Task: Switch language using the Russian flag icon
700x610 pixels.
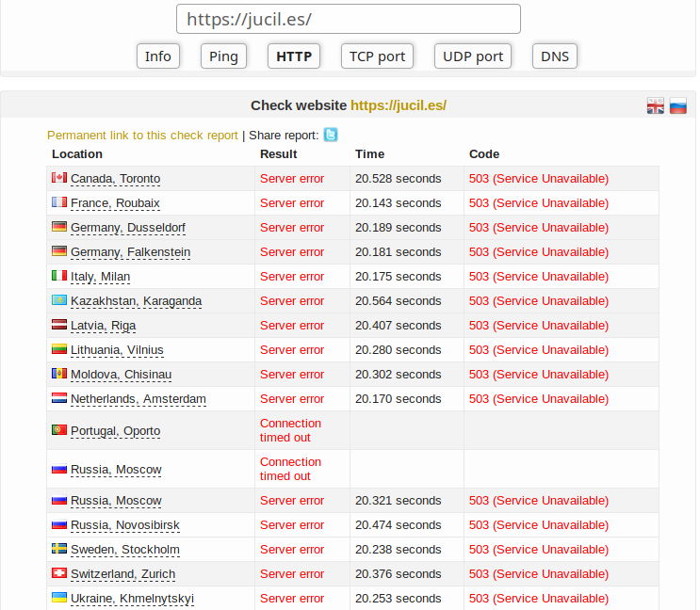Action: pyautogui.click(x=677, y=105)
